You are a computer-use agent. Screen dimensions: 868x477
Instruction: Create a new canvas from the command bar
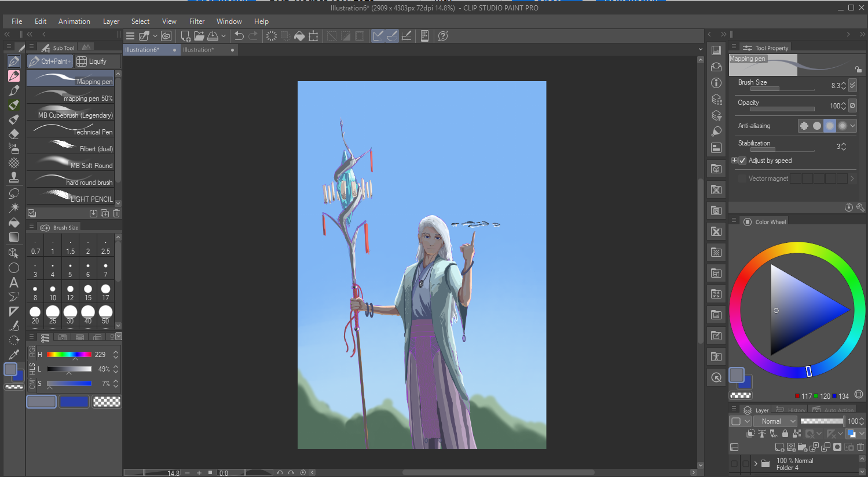point(185,36)
